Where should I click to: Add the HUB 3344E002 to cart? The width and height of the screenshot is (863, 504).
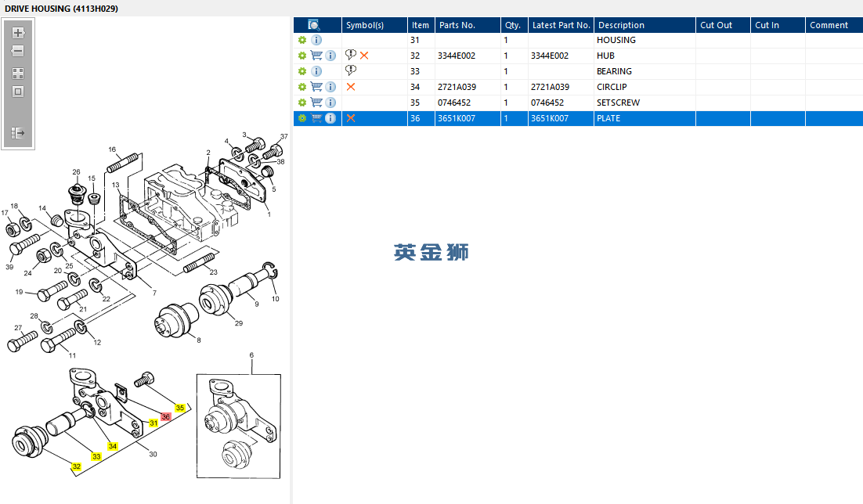[316, 56]
